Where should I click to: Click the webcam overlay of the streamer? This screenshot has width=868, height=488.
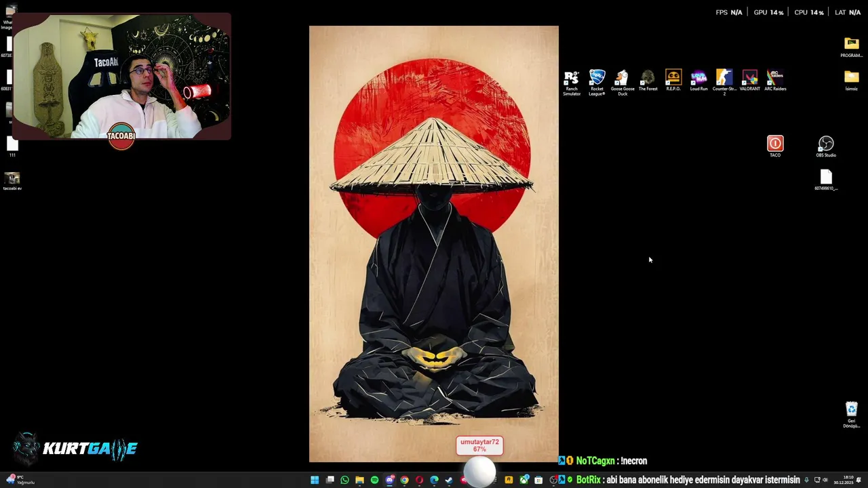click(122, 77)
